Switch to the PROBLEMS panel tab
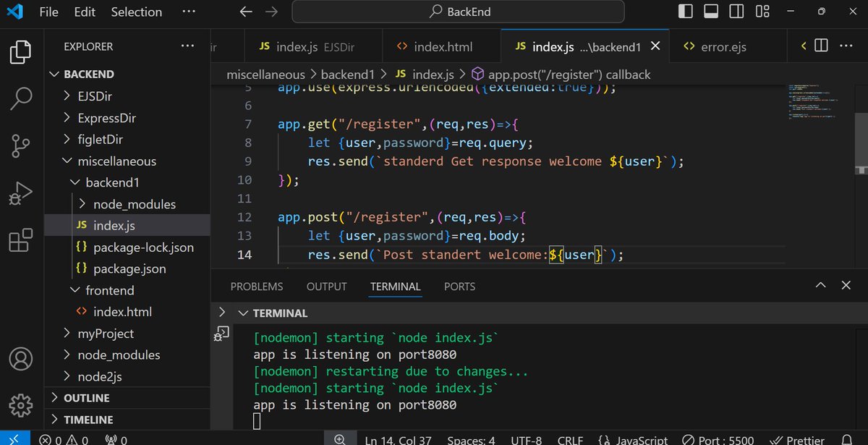The height and width of the screenshot is (445, 868). point(257,287)
